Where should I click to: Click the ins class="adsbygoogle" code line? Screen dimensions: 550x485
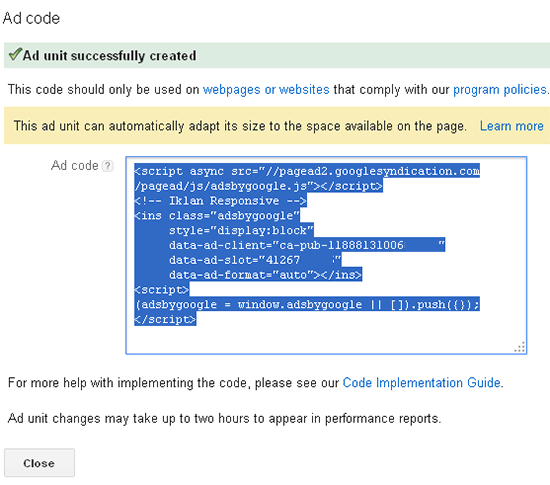point(217,215)
